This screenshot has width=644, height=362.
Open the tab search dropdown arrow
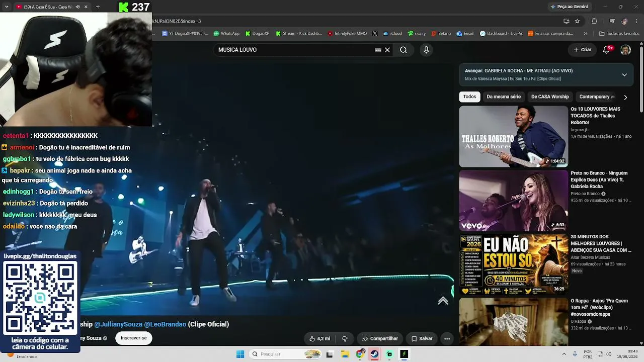pos(7,7)
